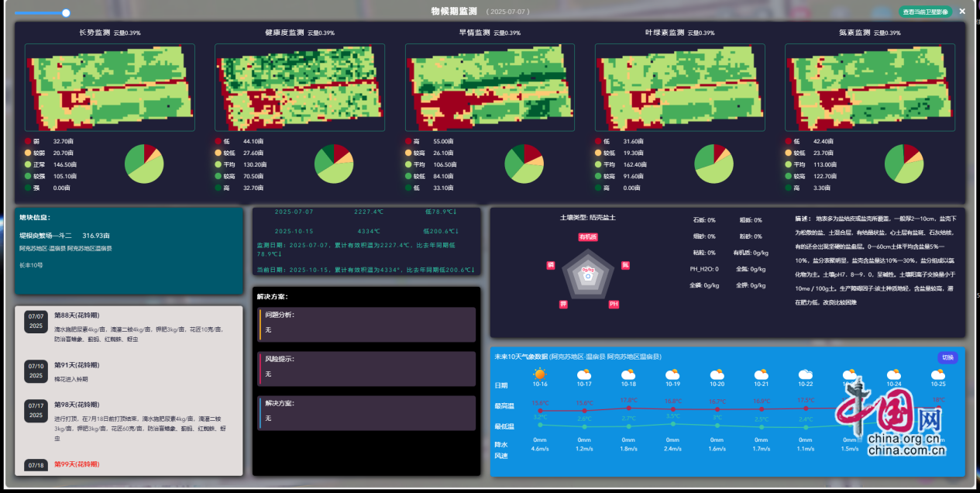Click the 查看当前卫星影像 button
The width and height of the screenshot is (980, 493).
click(925, 12)
